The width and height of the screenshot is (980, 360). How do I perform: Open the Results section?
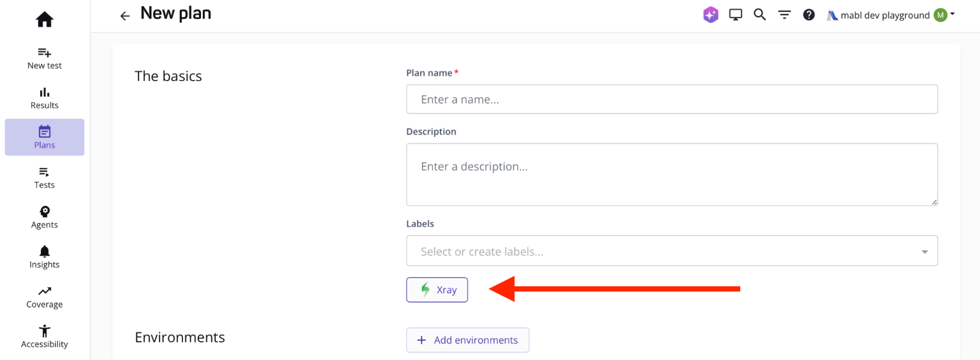45,98
